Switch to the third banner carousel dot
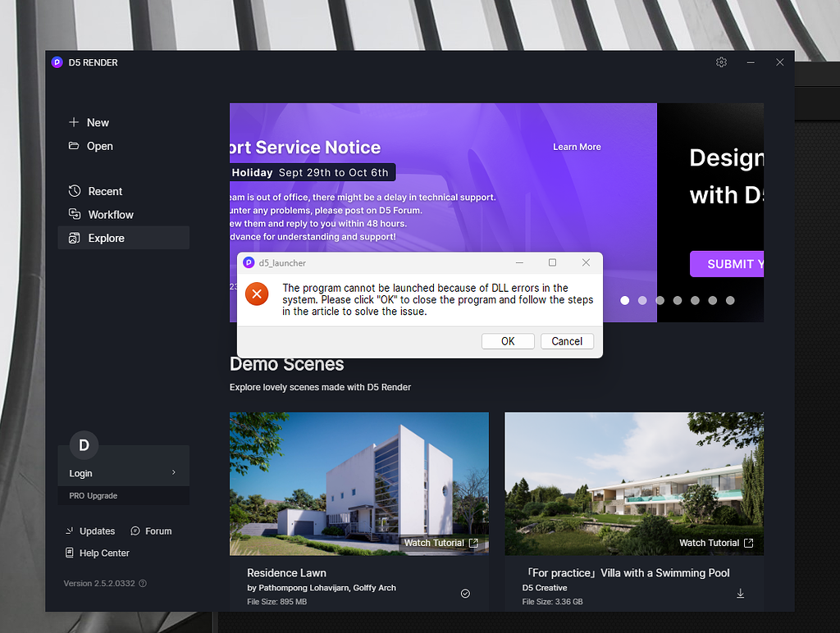The height and width of the screenshot is (633, 840). [x=660, y=301]
